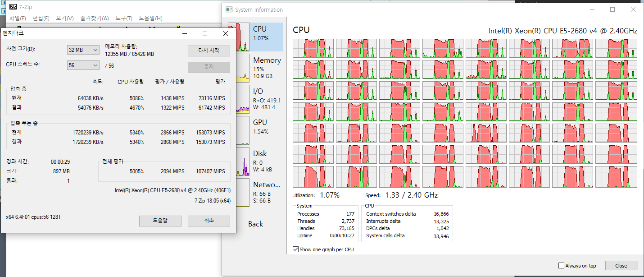Image resolution: width=644 pixels, height=277 pixels.
Task: Click Utilization value 1.07%
Action: pos(330,195)
